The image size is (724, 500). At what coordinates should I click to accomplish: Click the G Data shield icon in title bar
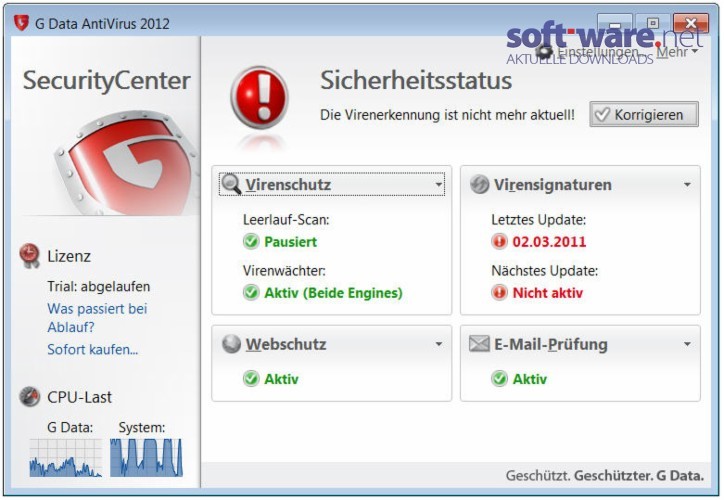pyautogui.click(x=21, y=23)
